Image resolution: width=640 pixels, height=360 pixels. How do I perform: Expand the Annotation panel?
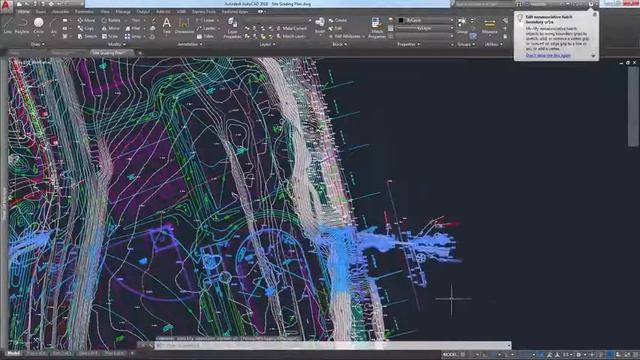coord(189,44)
